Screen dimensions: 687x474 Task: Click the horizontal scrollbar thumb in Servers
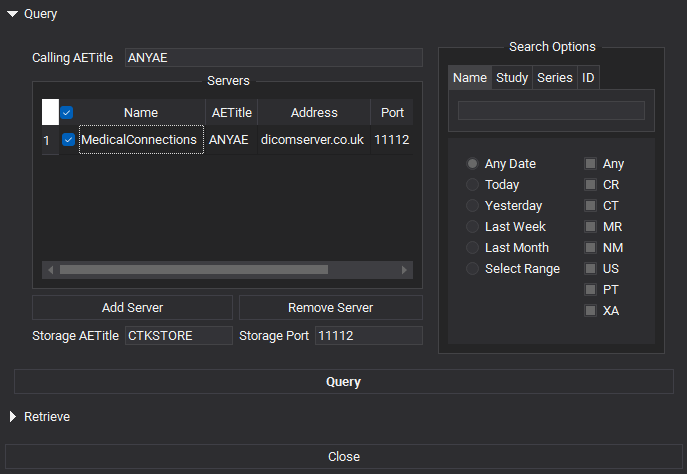pyautogui.click(x=194, y=270)
